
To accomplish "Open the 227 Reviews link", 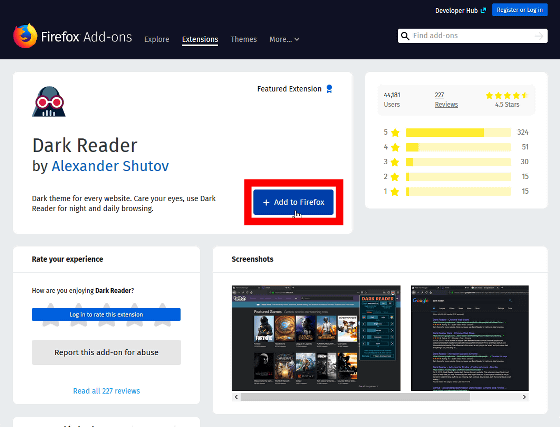I will (446, 100).
